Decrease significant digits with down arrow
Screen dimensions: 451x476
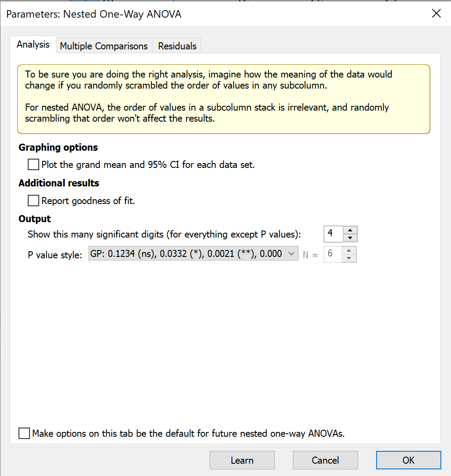pos(350,238)
